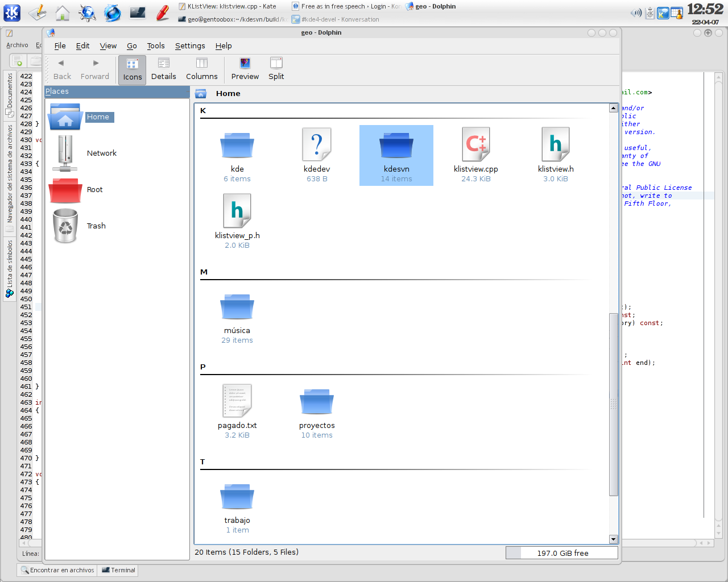Click the Back navigation button

point(62,70)
